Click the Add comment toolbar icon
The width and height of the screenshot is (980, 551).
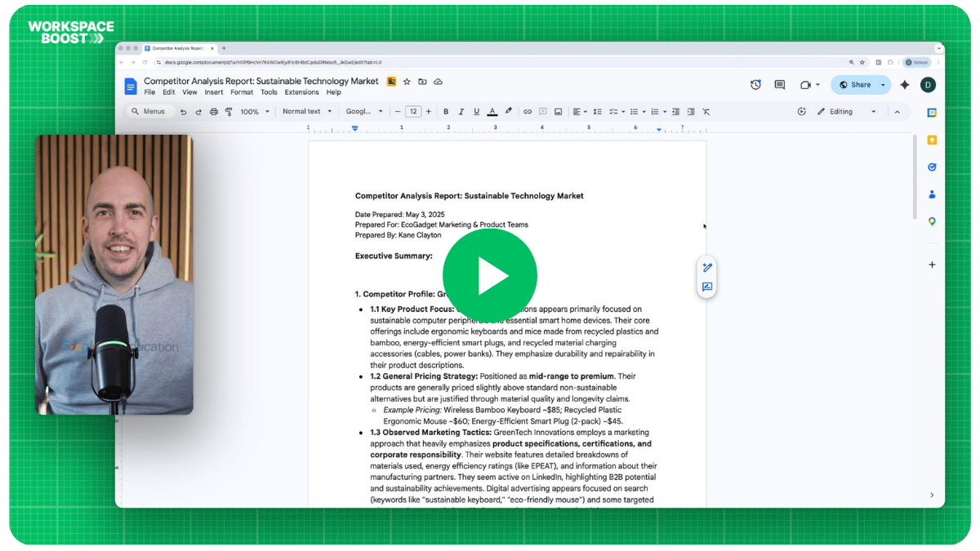pos(543,112)
